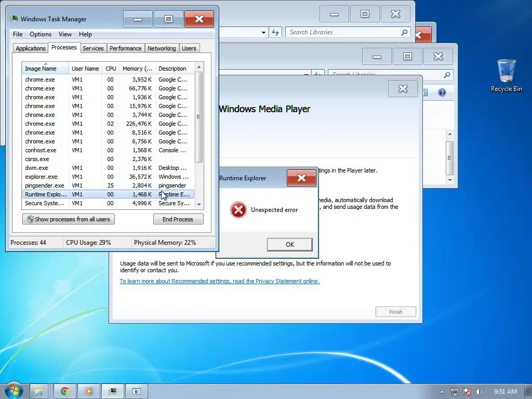Click the process list scrollbar thumb
This screenshot has width=532, height=399.
199,117
